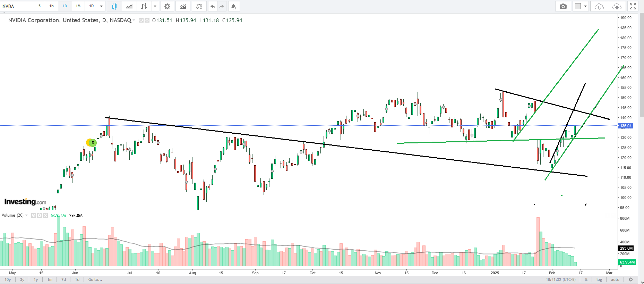
Task: Toggle auto scale mode
Action: point(615,279)
